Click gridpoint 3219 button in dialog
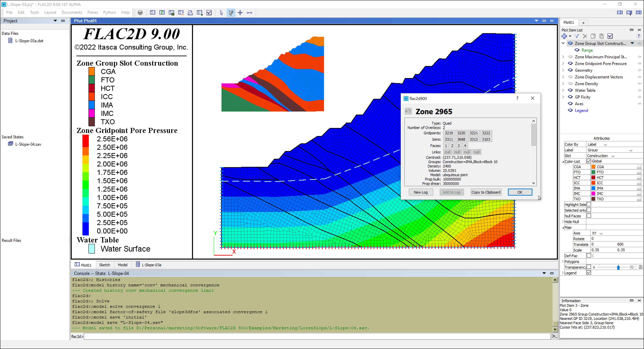The width and height of the screenshot is (644, 349). (x=449, y=133)
